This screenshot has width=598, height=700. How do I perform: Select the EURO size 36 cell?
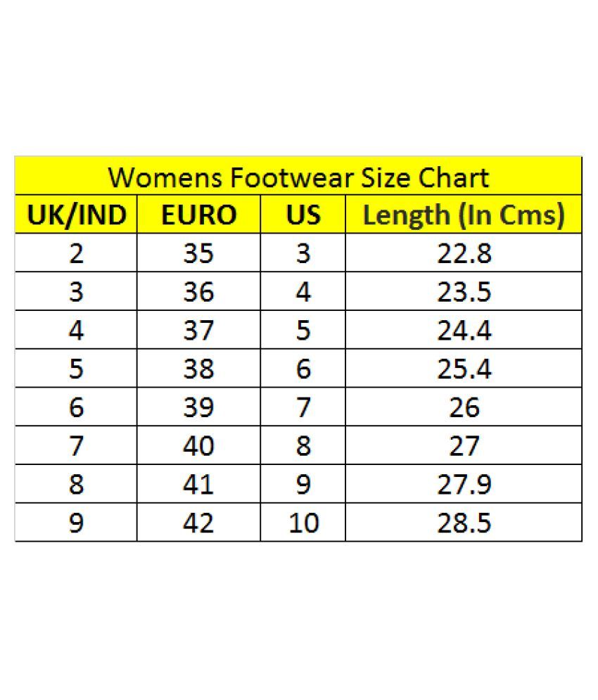198,292
